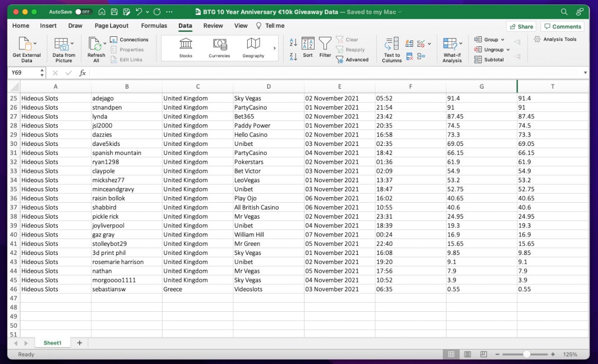This screenshot has width=598, height=364.
Task: Switch to the Page Layout tab
Action: click(112, 26)
